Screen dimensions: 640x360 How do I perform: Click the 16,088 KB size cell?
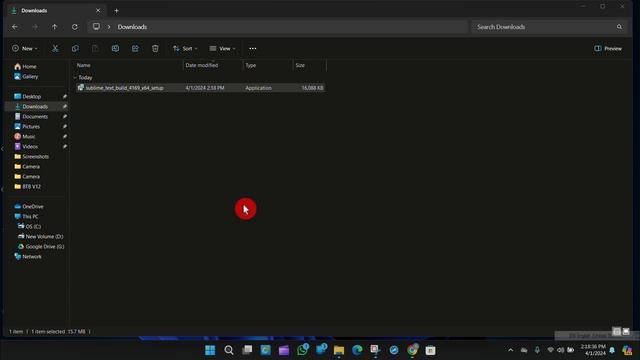[x=312, y=88]
